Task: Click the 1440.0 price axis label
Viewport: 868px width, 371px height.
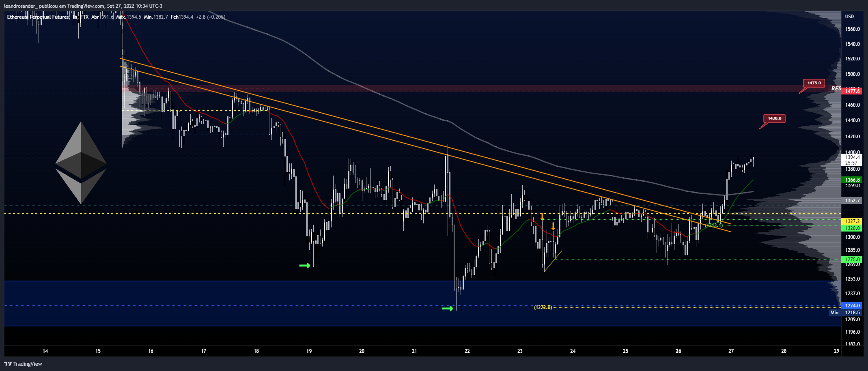Action: click(852, 120)
